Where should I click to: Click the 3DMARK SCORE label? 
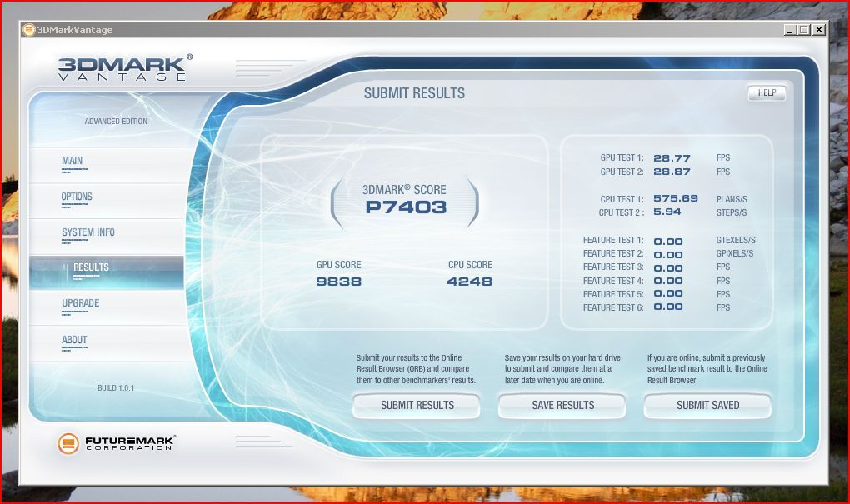click(404, 190)
